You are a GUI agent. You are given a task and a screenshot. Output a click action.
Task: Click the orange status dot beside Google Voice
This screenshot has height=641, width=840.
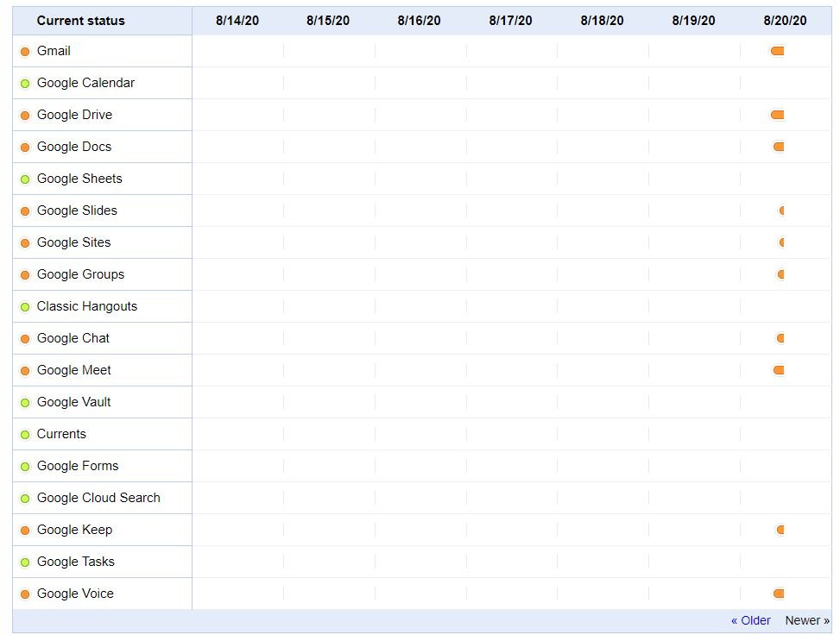tap(25, 594)
